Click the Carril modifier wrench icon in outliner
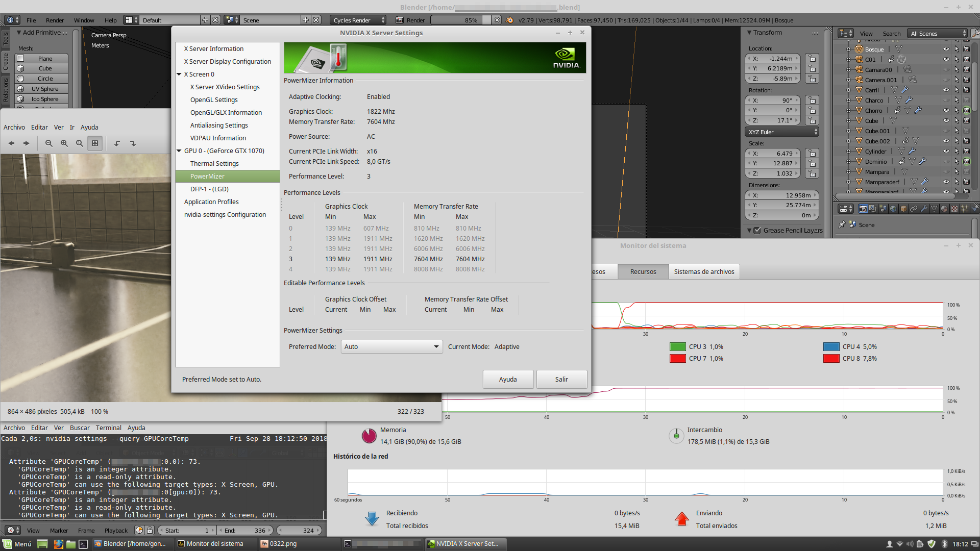 click(904, 90)
